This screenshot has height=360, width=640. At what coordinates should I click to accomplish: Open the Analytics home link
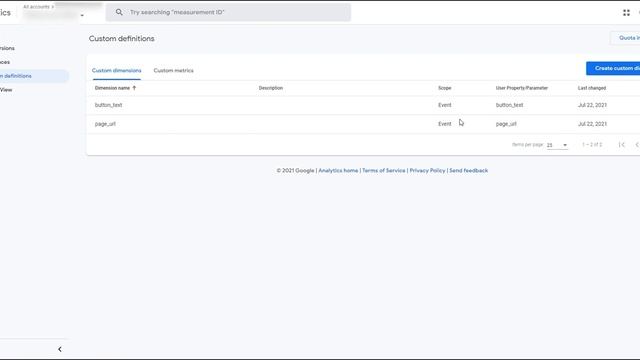[338, 171]
